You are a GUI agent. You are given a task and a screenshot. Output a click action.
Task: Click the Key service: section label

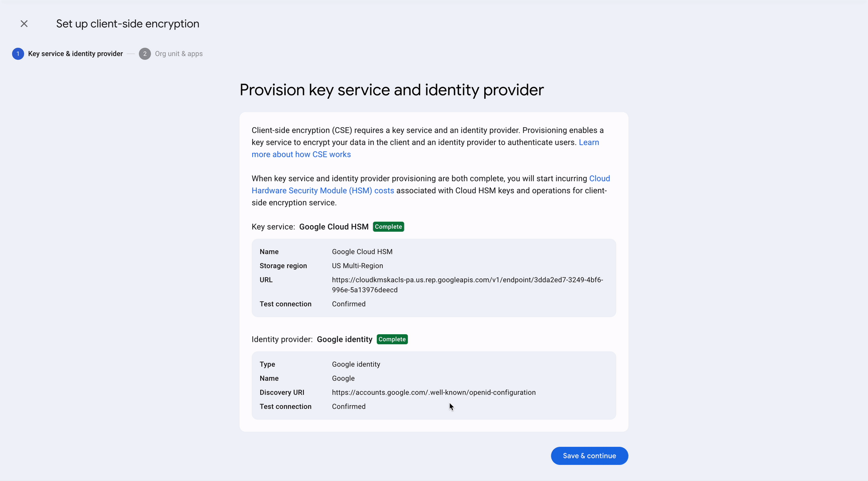[x=273, y=227]
